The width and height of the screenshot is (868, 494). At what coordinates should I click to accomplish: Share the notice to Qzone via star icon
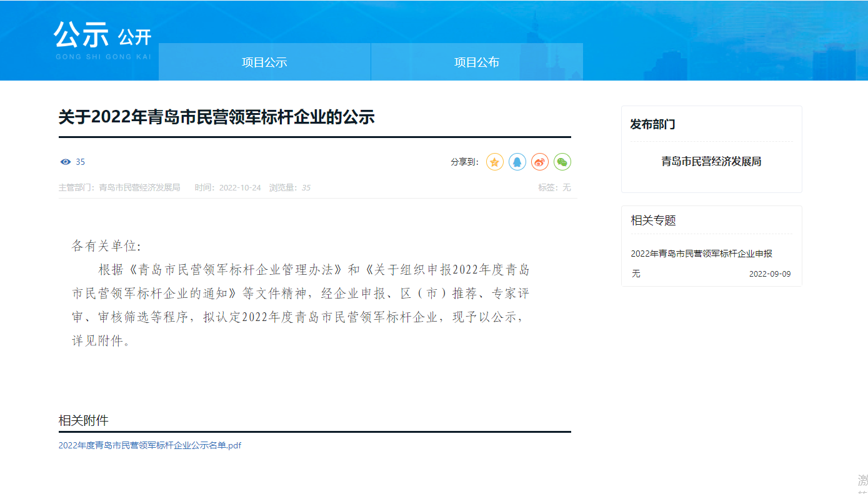495,162
